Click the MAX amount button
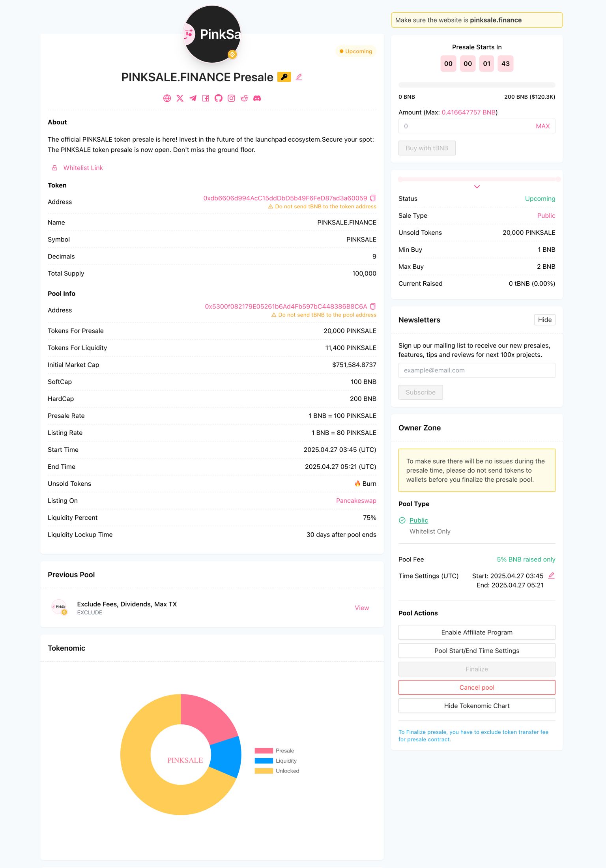The image size is (606, 868). (543, 126)
